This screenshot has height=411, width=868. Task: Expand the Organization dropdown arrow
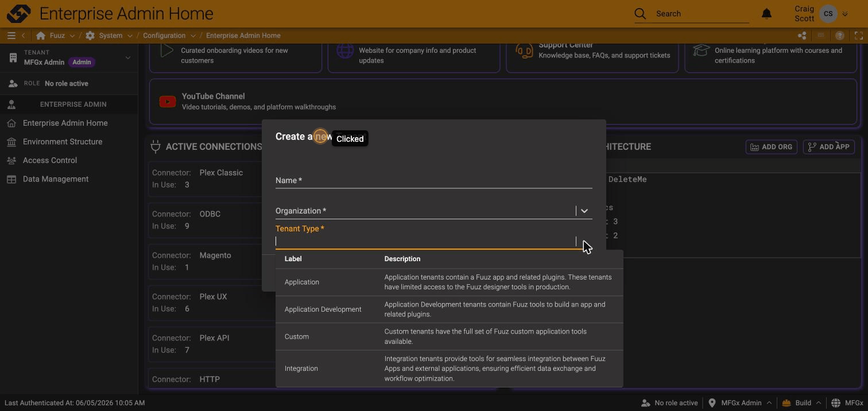[x=584, y=211]
